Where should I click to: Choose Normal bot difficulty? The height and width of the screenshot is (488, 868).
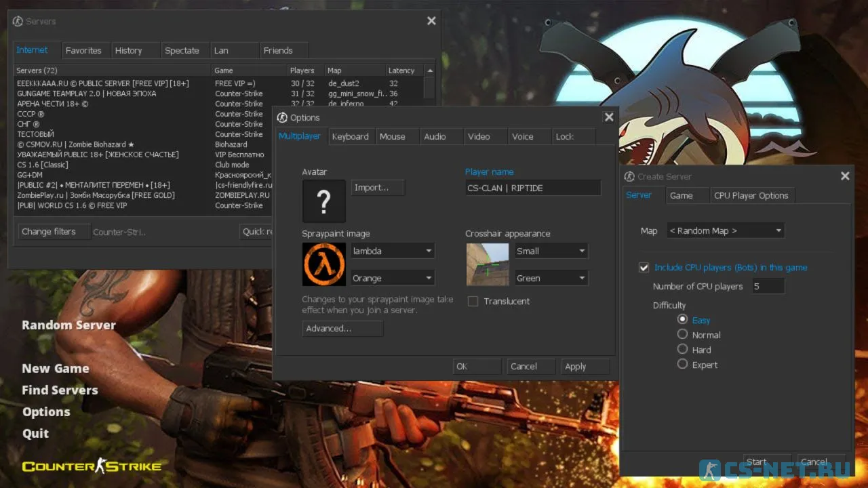[x=683, y=334]
